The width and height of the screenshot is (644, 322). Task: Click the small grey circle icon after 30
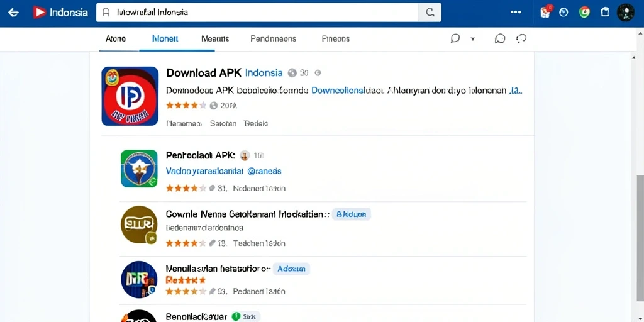[317, 73]
